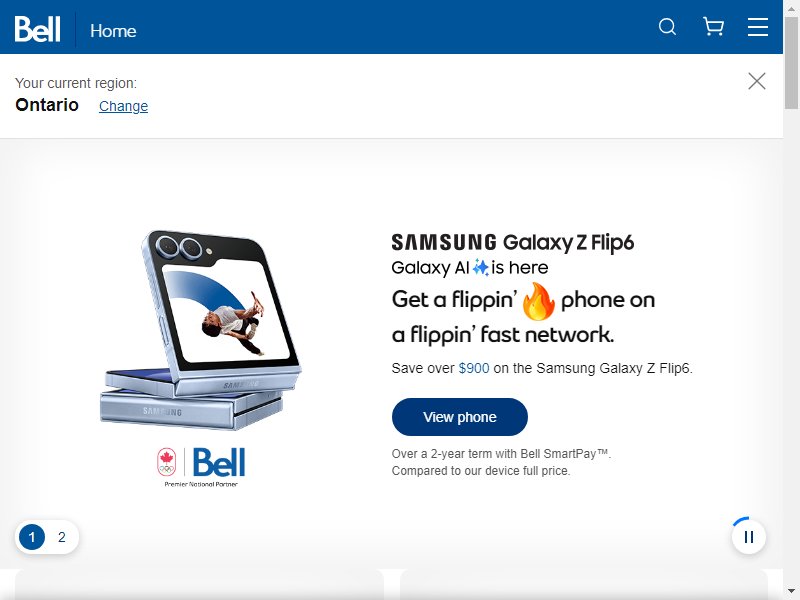Expand the hamburger menu icon

[x=758, y=27]
